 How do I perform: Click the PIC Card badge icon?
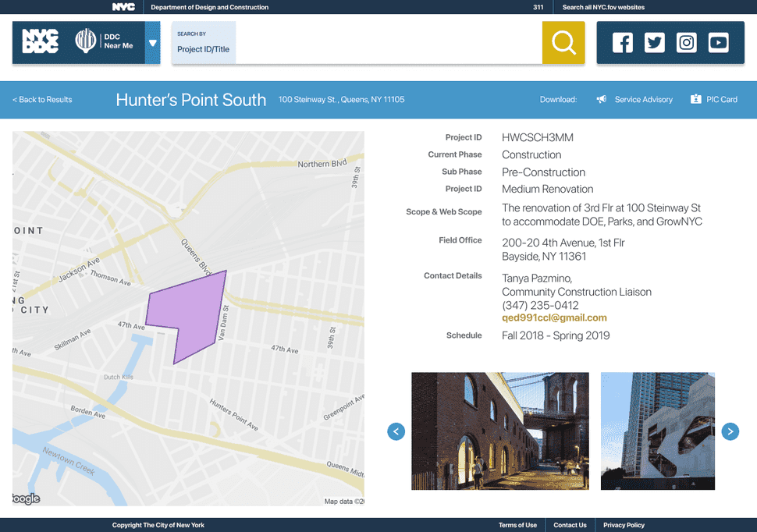point(695,99)
